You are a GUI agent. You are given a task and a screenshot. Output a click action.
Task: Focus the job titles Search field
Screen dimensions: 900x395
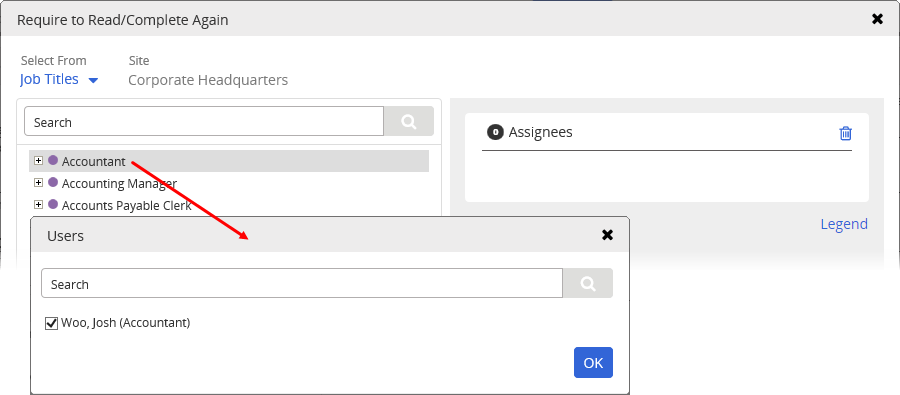click(204, 121)
